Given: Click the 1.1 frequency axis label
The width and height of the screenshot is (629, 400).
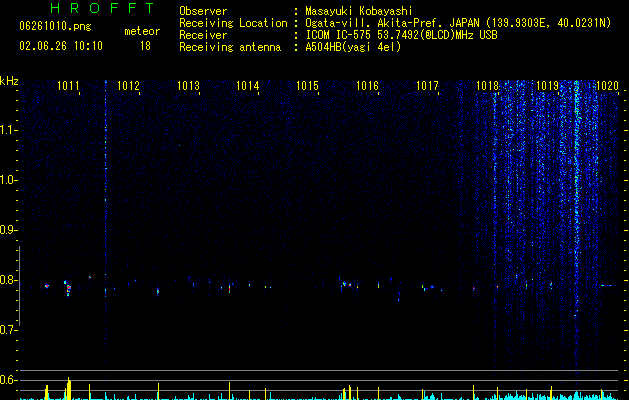Looking at the screenshot, I should (x=7, y=130).
